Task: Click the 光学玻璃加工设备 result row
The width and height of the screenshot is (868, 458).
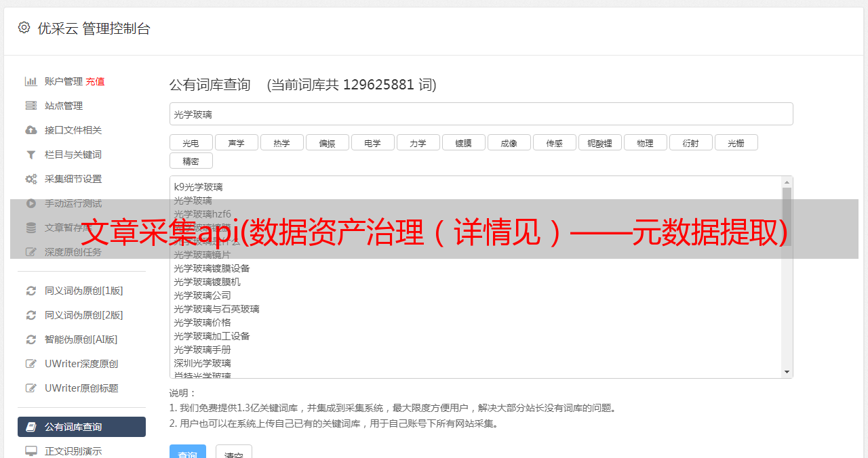Action: [x=212, y=336]
